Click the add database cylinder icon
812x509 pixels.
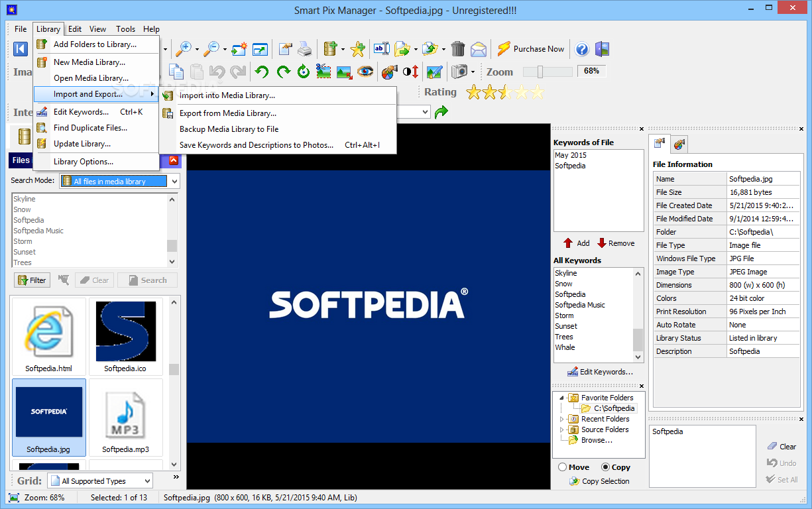point(331,48)
